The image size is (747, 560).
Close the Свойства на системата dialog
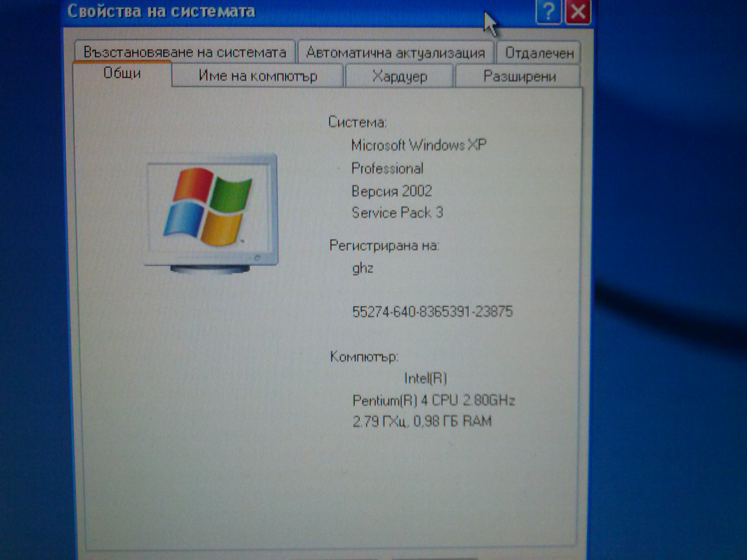click(578, 12)
